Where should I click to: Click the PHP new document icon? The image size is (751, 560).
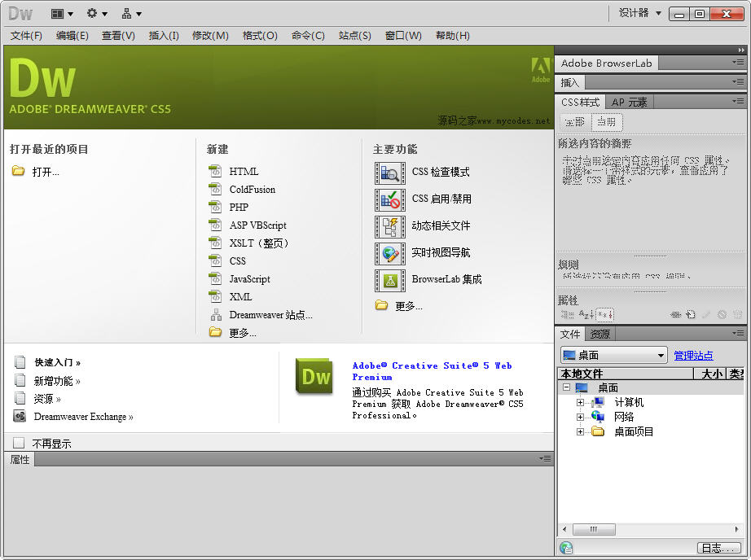[x=215, y=207]
